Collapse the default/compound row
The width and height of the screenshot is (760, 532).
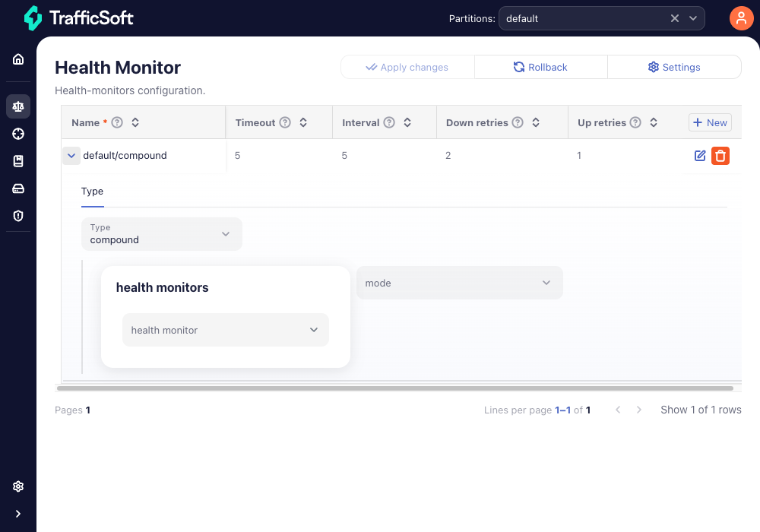[x=71, y=156]
